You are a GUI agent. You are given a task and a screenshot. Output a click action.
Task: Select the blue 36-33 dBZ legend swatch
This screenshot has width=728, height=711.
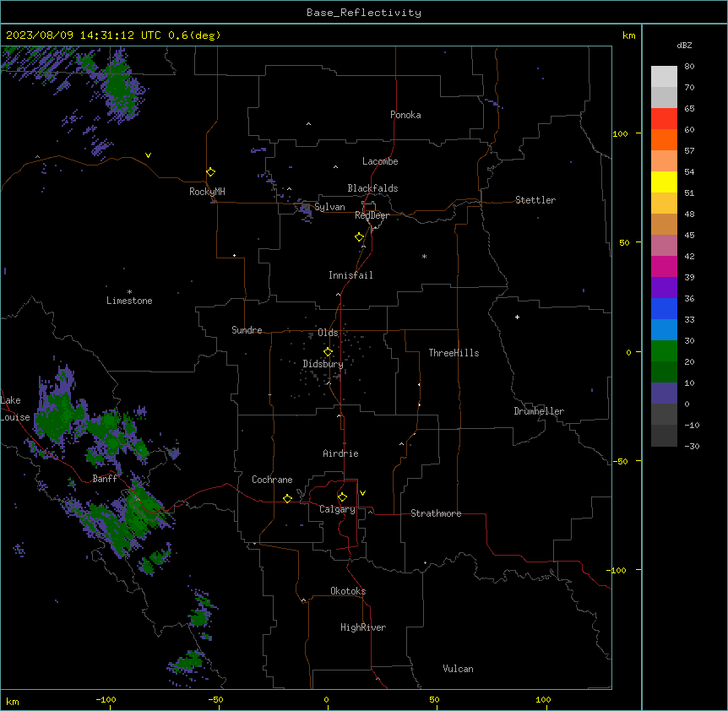point(664,308)
